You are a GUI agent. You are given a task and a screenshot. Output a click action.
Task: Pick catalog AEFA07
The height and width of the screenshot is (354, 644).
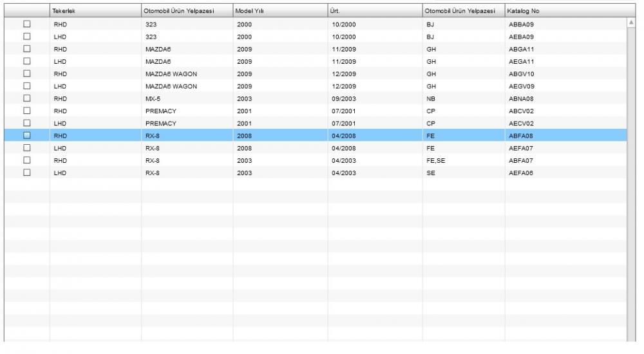[521, 148]
